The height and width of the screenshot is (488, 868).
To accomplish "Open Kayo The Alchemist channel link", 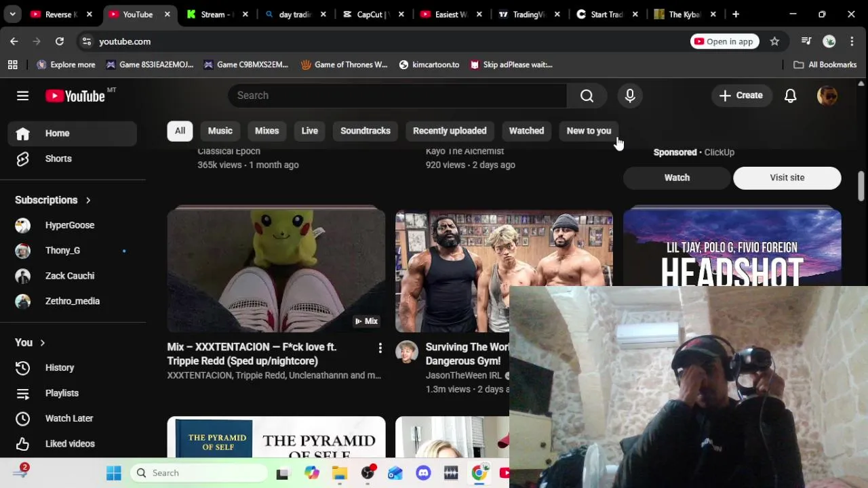I will point(465,151).
